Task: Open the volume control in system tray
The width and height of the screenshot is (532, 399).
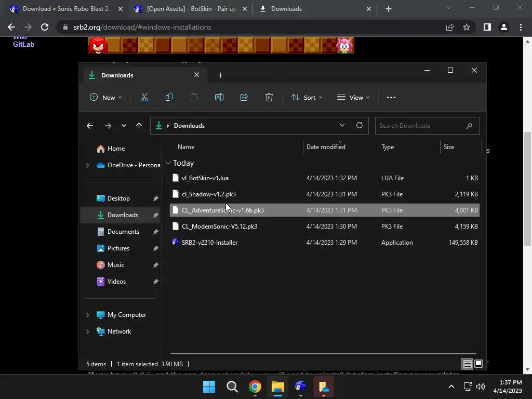Action: coord(481,387)
